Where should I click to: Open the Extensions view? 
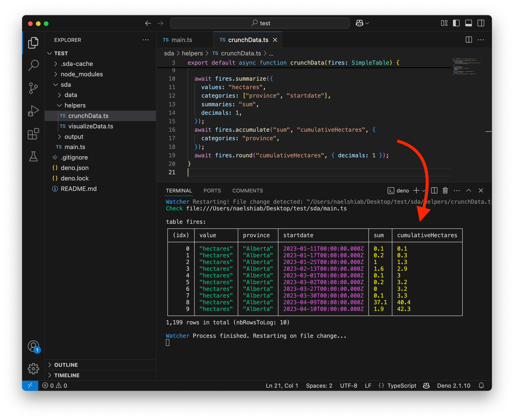33,134
